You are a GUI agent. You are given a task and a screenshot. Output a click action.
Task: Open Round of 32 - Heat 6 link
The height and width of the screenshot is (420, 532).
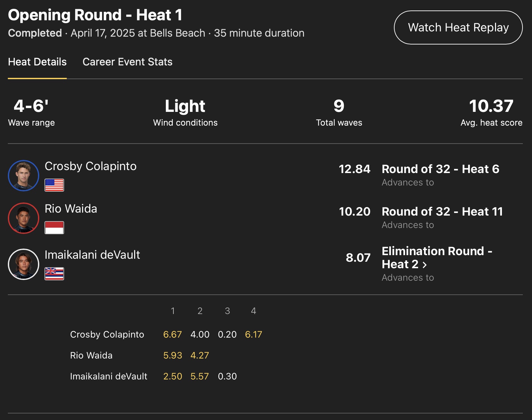click(x=440, y=169)
